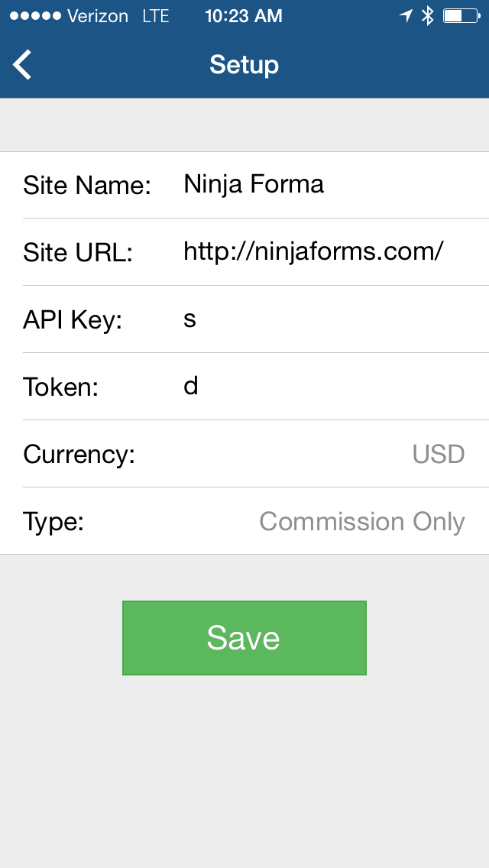Tap the Type label
This screenshot has width=489, height=868.
53,521
